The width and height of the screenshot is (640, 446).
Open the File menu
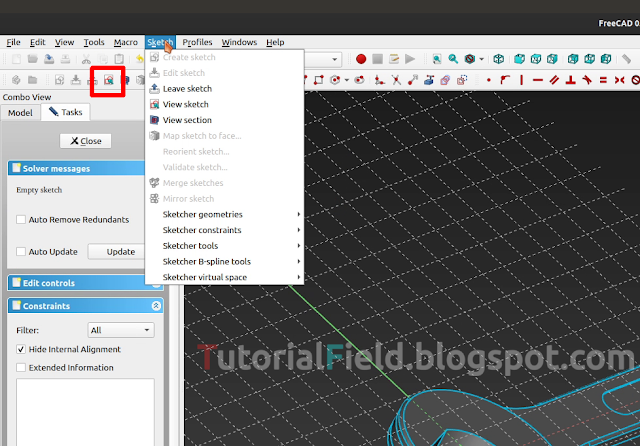13,42
